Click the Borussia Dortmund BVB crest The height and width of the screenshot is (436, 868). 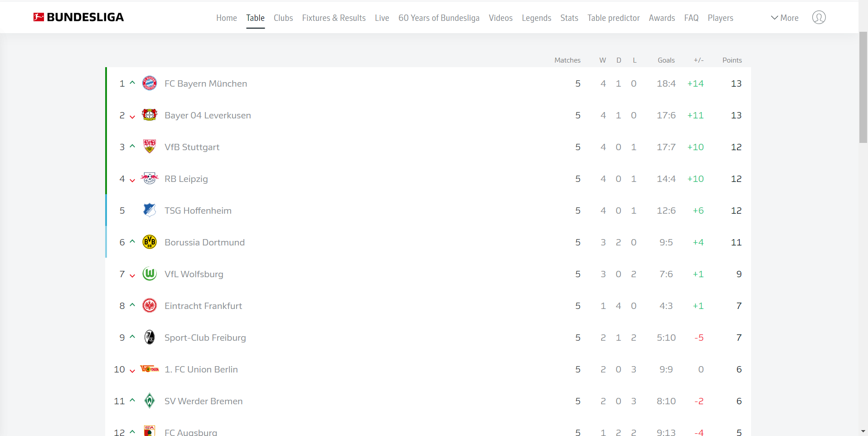click(150, 242)
